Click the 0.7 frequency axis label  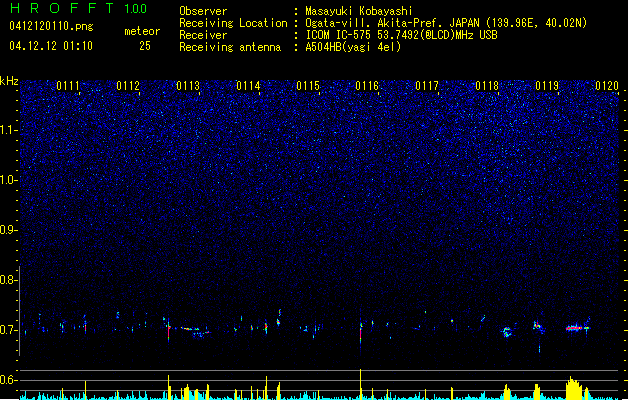7,330
